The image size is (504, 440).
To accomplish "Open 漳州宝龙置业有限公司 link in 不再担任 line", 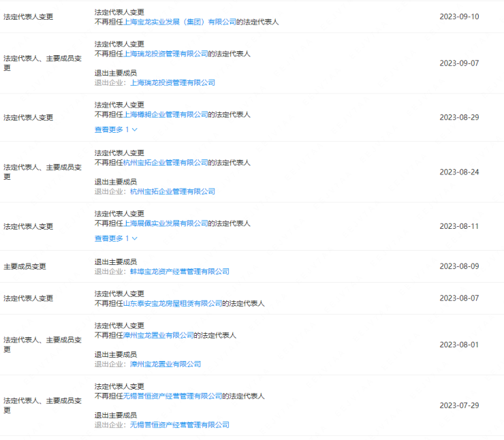I will [x=159, y=335].
